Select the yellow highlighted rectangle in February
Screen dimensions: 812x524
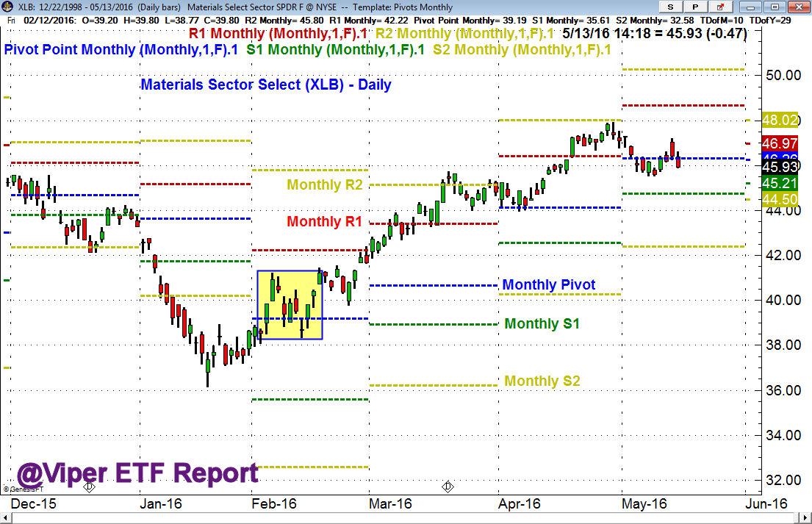(290, 305)
